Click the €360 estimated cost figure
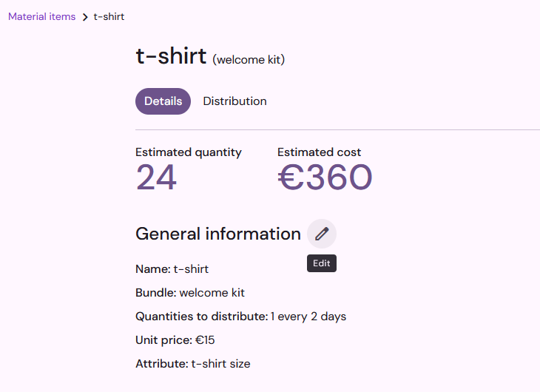Viewport: 540px width, 392px height. click(x=325, y=178)
